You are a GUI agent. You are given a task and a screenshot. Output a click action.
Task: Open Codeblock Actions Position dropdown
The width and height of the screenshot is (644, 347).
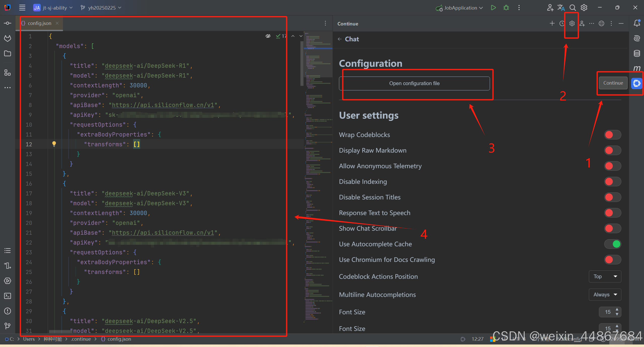(x=605, y=276)
